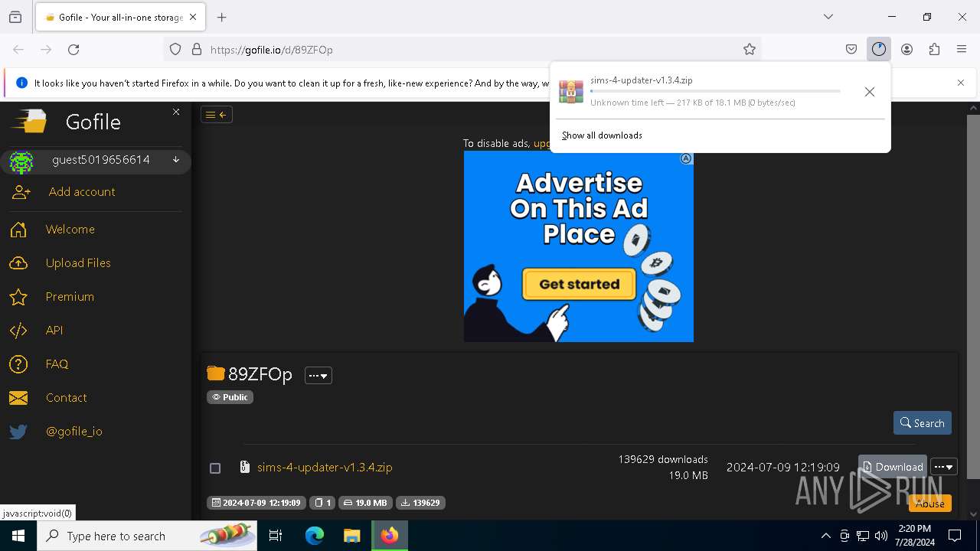This screenshot has height=551, width=980.
Task: Click the site security padlock icon
Action: [197, 49]
